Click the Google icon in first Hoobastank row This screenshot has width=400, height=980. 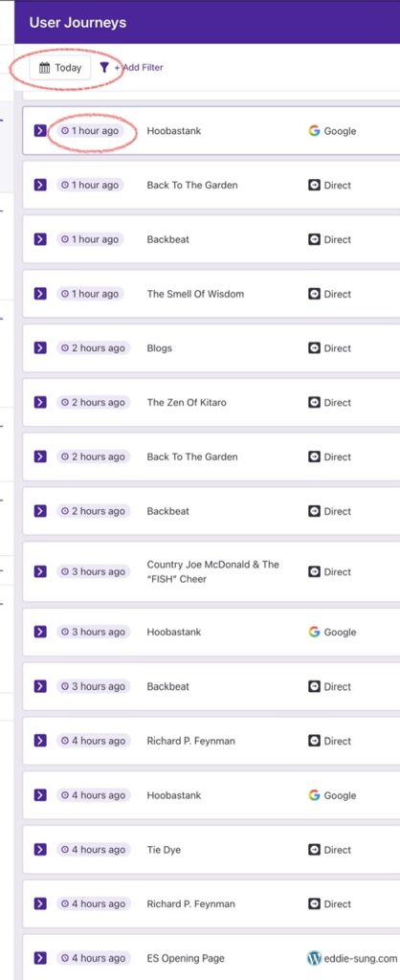tap(315, 130)
